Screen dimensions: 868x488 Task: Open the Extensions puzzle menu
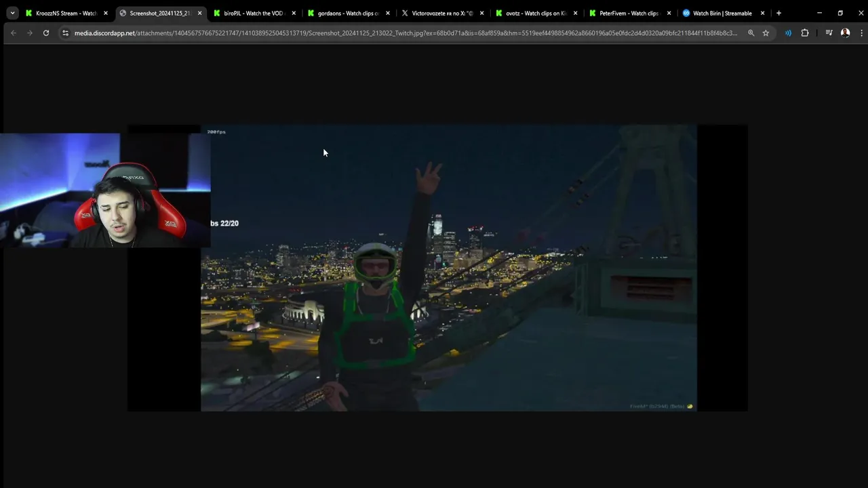point(805,33)
